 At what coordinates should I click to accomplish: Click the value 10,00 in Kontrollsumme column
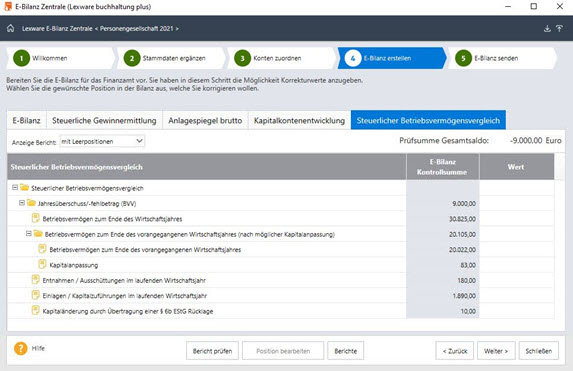pos(468,311)
